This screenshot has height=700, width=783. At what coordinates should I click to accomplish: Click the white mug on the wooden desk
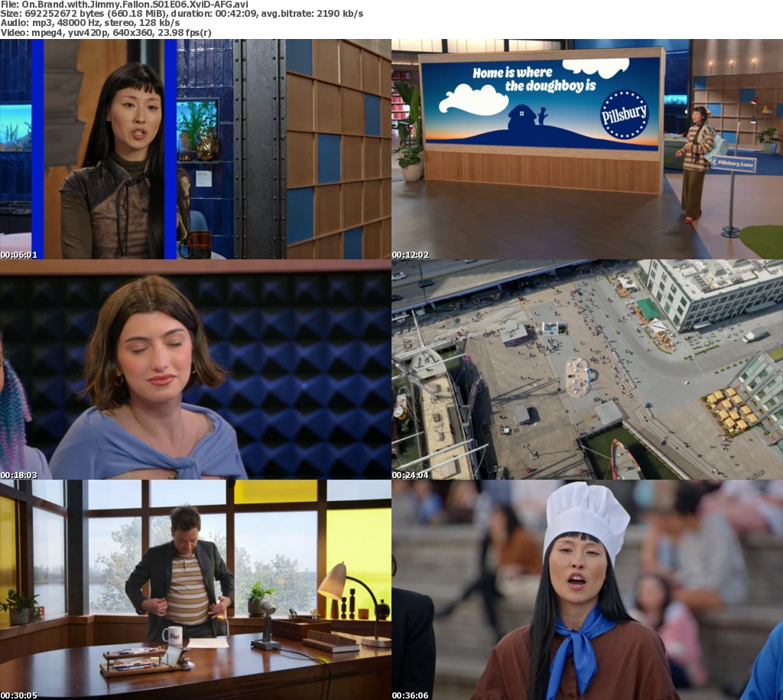point(172,635)
